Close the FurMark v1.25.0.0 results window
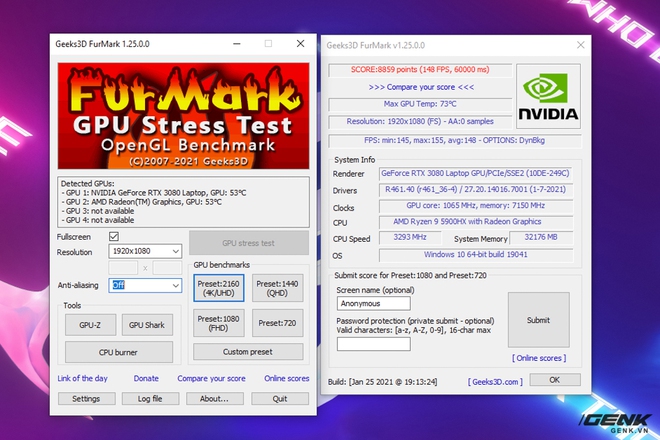Viewport: 660px width, 440px height. [580, 45]
